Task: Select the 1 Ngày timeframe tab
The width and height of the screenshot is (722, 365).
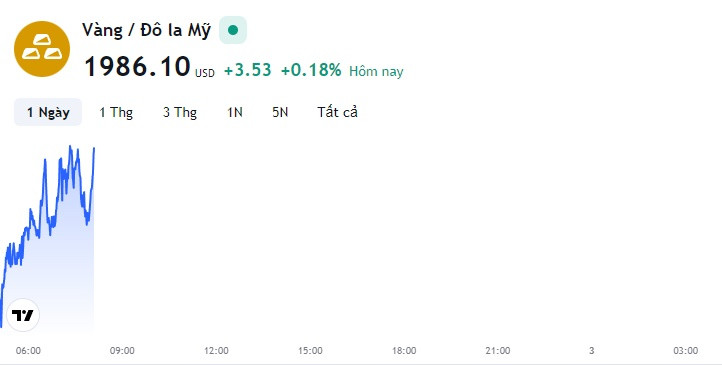Action: coord(48,112)
